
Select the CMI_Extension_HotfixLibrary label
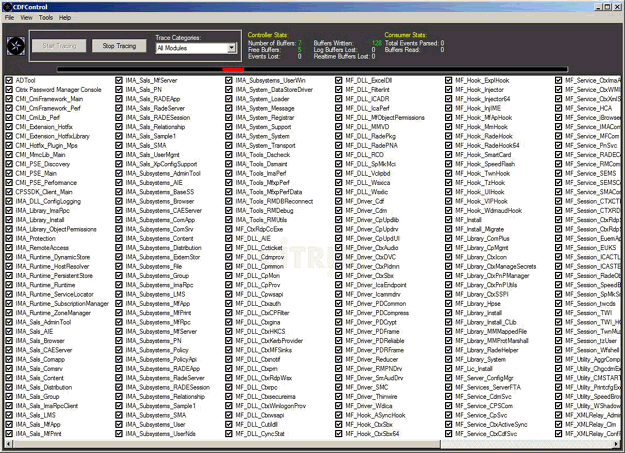coord(53,136)
